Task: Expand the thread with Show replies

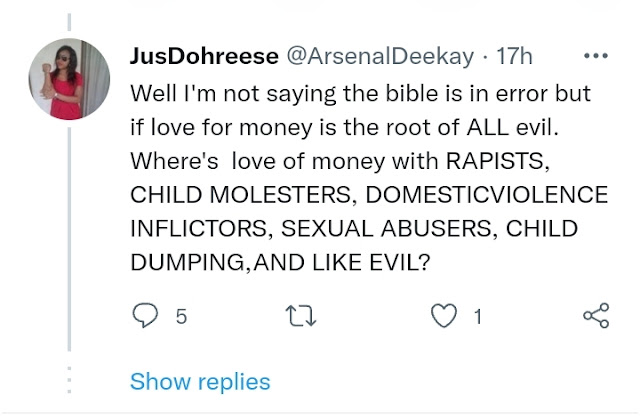Action: [200, 381]
